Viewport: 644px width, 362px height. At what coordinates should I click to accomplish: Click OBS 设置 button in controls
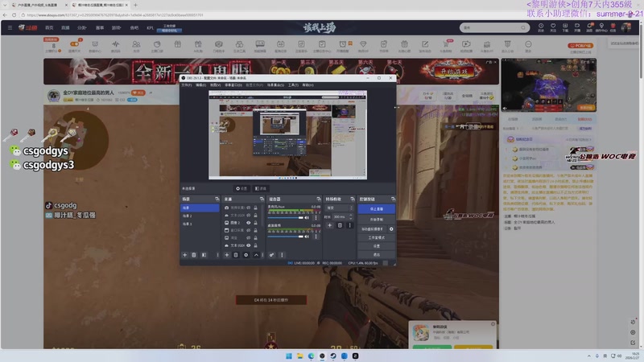coord(376,246)
